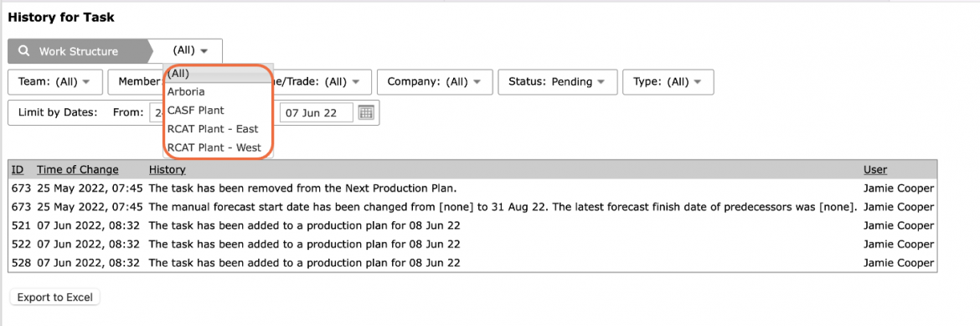
Task: Open the calendar picker icon beside 07 Jun 22
Action: (366, 112)
